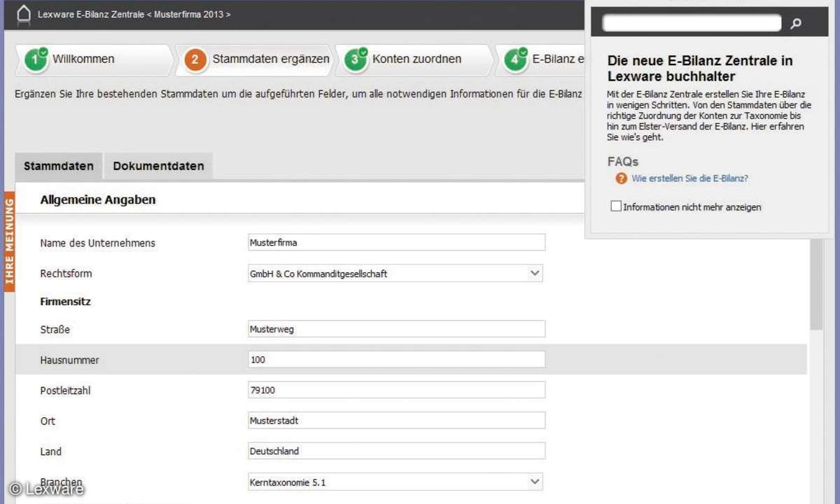The image size is (840, 504).
Task: Click the orange question mark FAQ icon
Action: 622,178
